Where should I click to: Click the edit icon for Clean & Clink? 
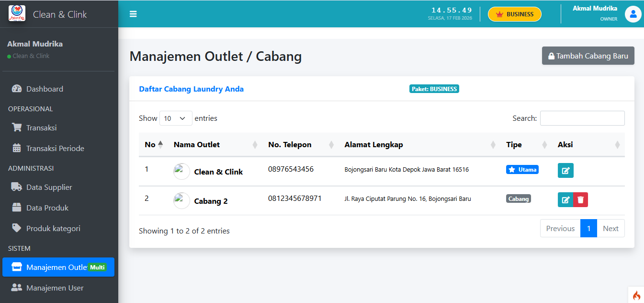pos(565,171)
